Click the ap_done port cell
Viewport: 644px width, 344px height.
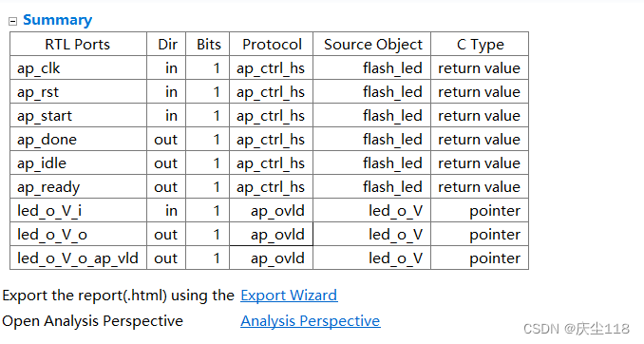(78, 140)
